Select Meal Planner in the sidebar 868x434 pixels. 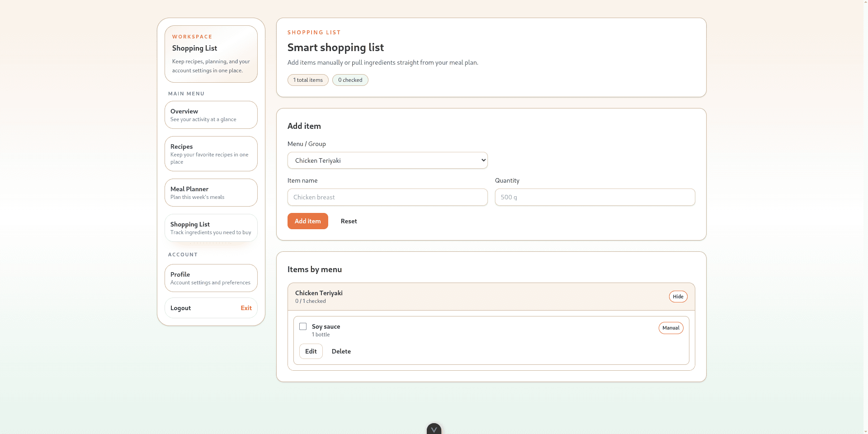pos(211,193)
